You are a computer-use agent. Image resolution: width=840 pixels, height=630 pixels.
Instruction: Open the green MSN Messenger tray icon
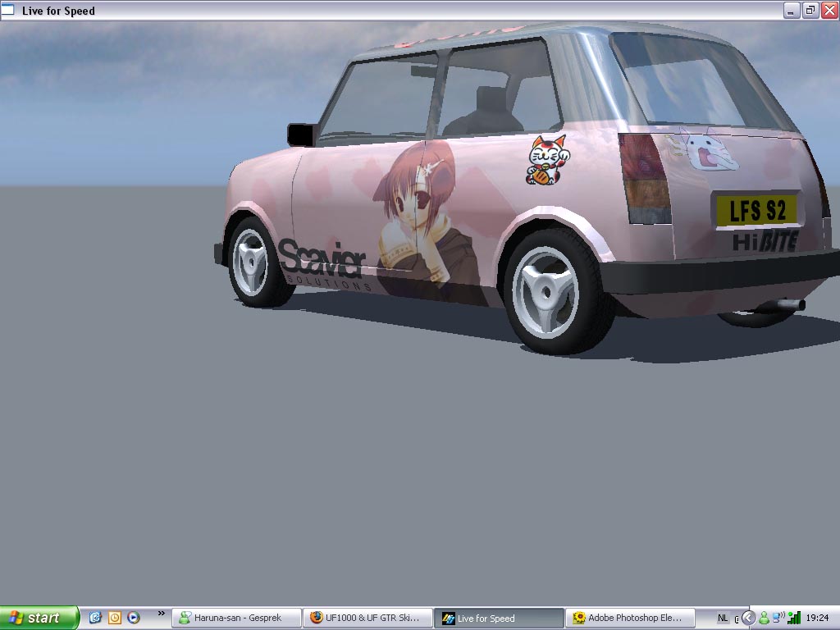(x=764, y=619)
